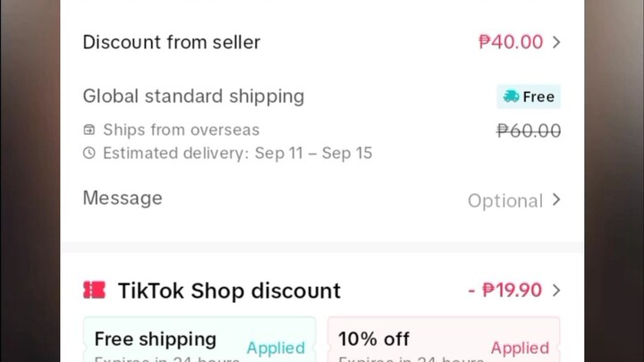This screenshot has height=362, width=644.
Task: Expand TikTok Shop discount via -₱19.90 chevron
Action: click(556, 290)
